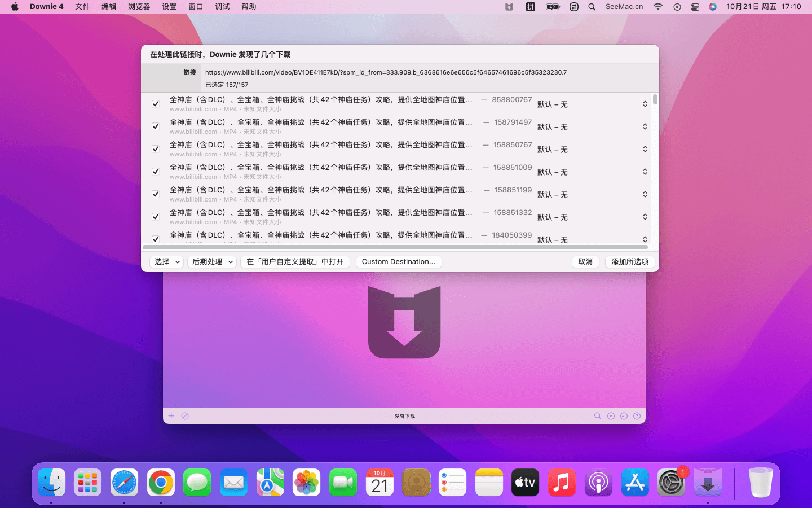Click the vertical scrollbar of the download list
Screen dimensions: 812x508
(655, 99)
